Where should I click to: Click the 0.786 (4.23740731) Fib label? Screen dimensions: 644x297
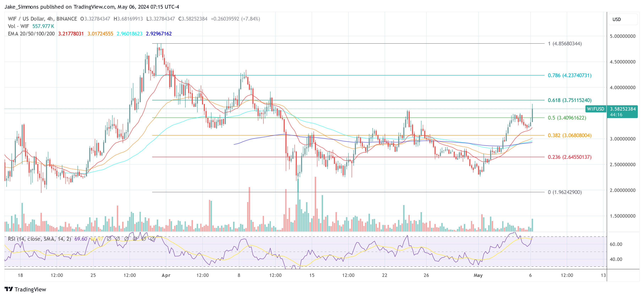[569, 75]
